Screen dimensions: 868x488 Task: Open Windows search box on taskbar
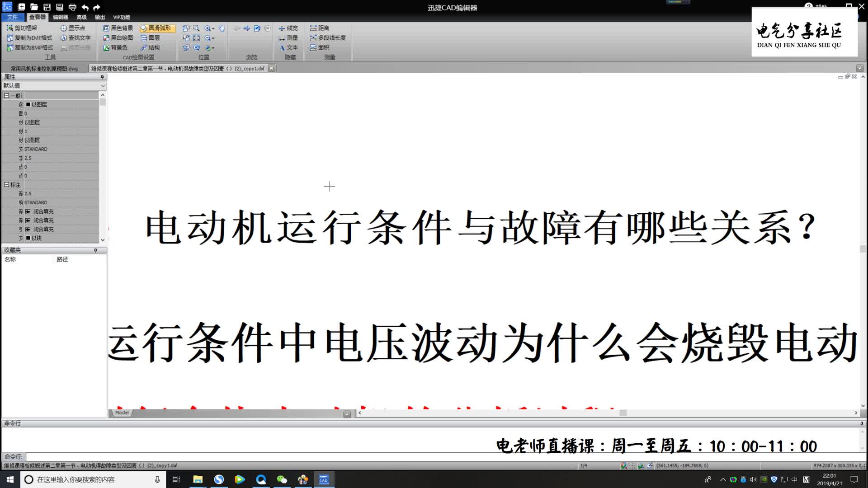93,479
